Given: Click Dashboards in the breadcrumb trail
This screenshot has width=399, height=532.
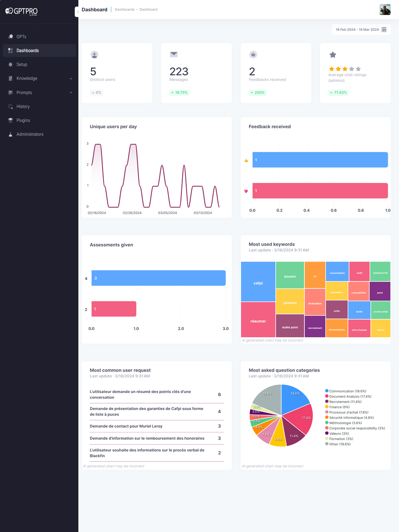Looking at the screenshot, I should click(124, 9).
